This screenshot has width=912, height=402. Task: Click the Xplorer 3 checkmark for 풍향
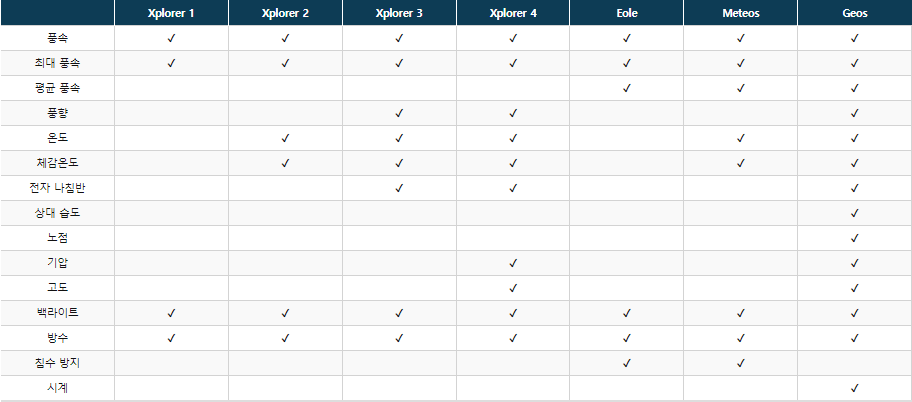pos(398,113)
